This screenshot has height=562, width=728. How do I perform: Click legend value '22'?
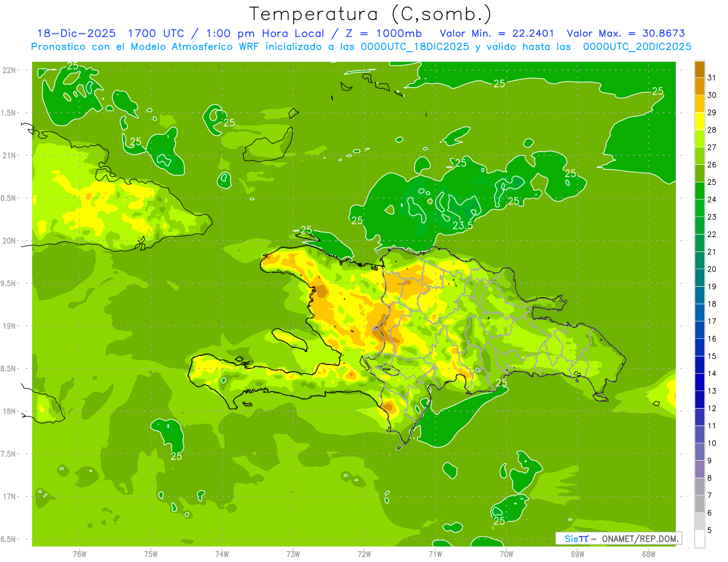(x=712, y=234)
